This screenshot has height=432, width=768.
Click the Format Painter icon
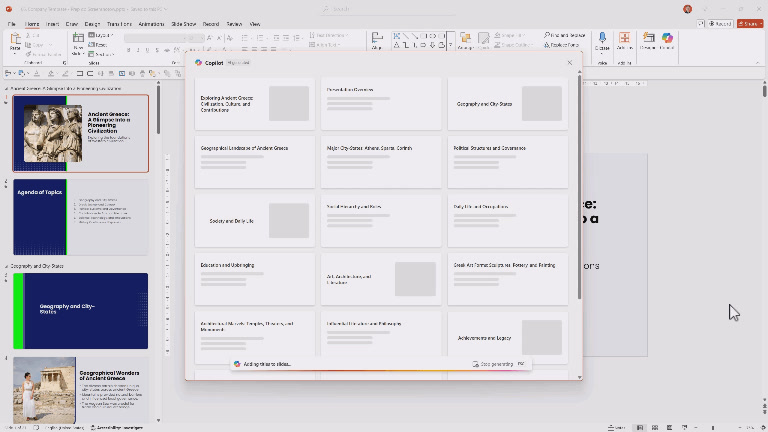pos(28,54)
